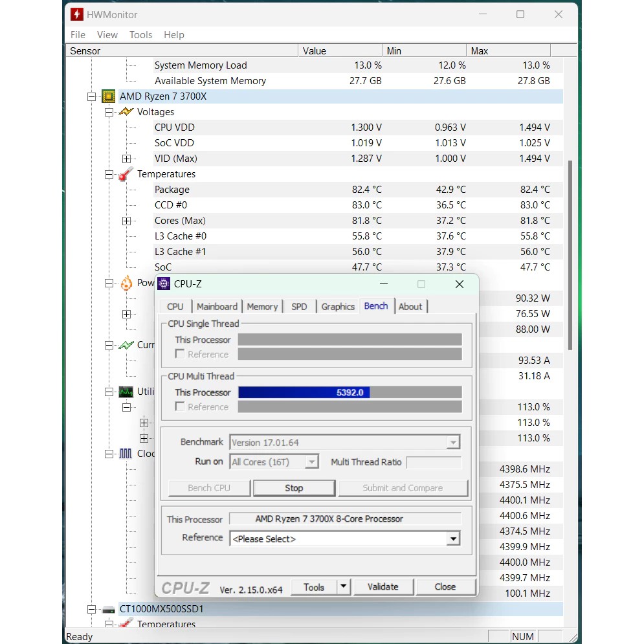
Task: Click the AMD Ryzen 7 3700X chip icon
Action: 109,96
